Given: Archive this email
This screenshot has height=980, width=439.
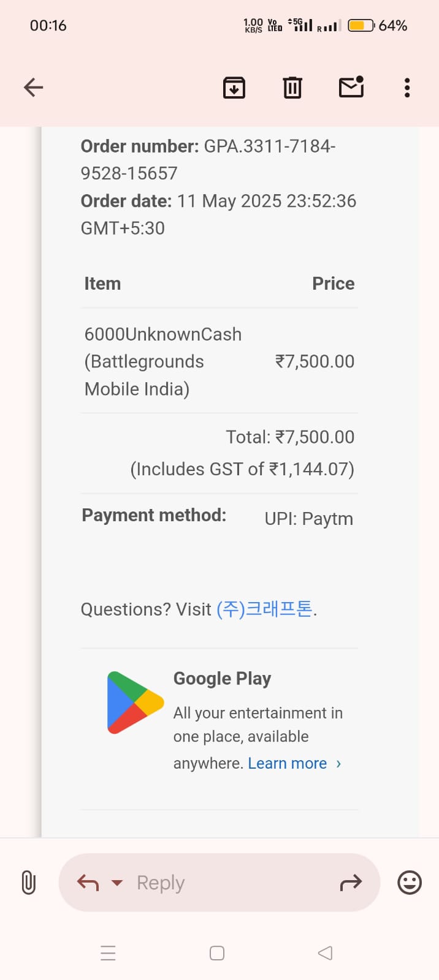Looking at the screenshot, I should click(x=234, y=88).
